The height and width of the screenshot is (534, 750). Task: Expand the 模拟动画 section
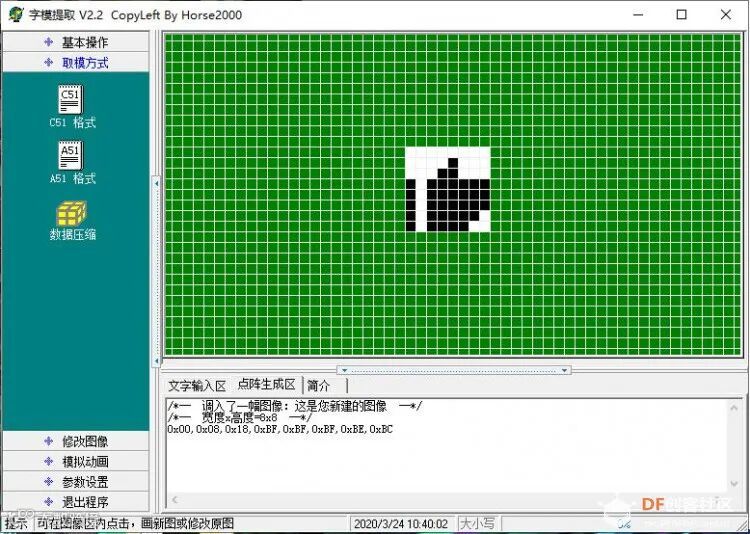(x=76, y=461)
